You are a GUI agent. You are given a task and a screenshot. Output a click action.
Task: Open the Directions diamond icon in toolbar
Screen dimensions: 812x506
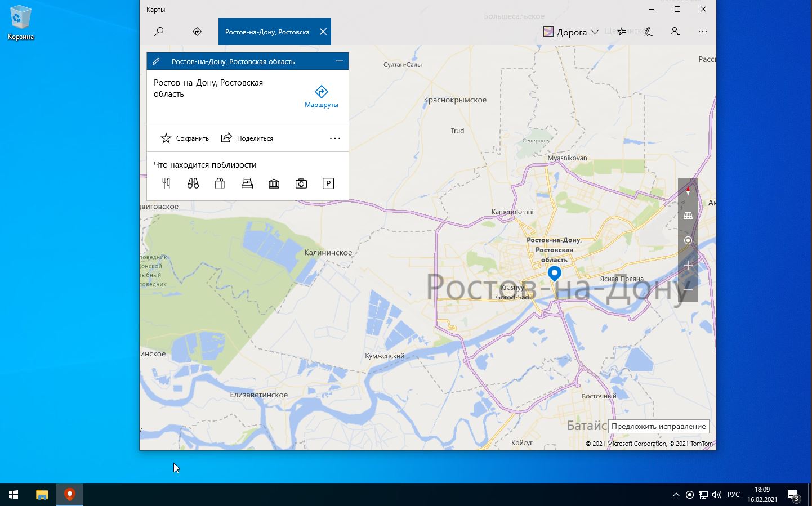click(x=197, y=32)
